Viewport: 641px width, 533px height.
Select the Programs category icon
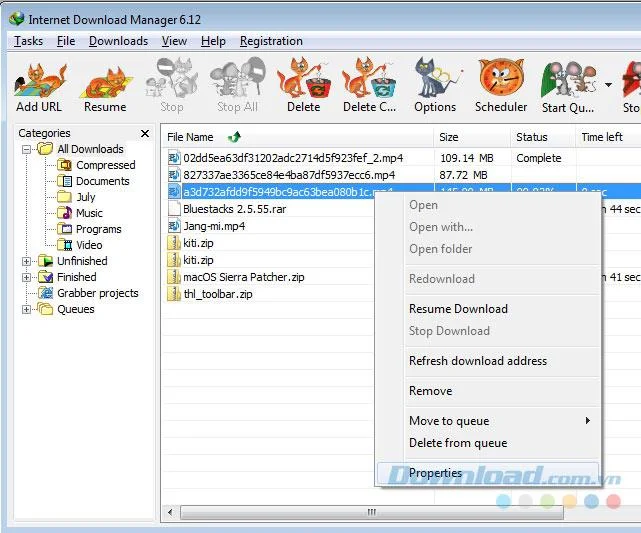pos(65,229)
